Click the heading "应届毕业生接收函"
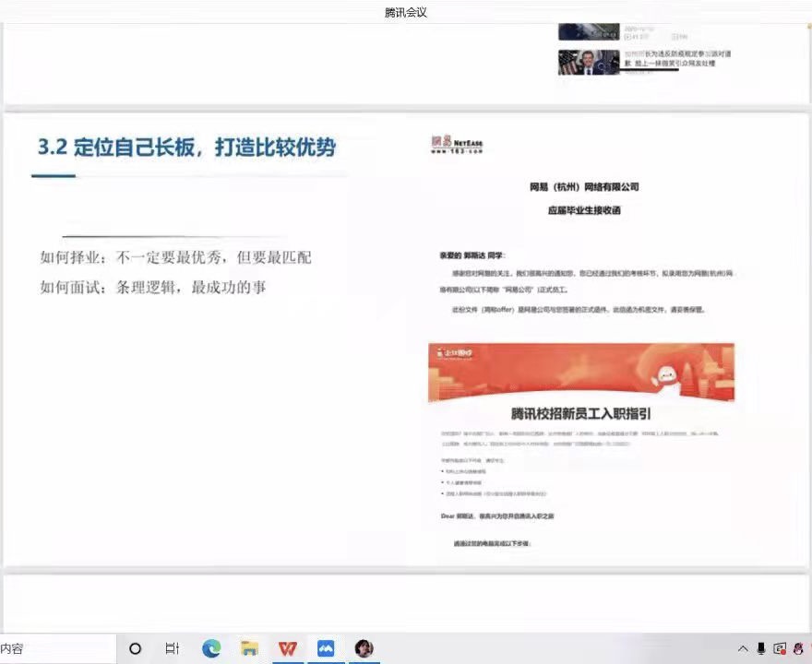Image resolution: width=812 pixels, height=664 pixels. (x=584, y=210)
